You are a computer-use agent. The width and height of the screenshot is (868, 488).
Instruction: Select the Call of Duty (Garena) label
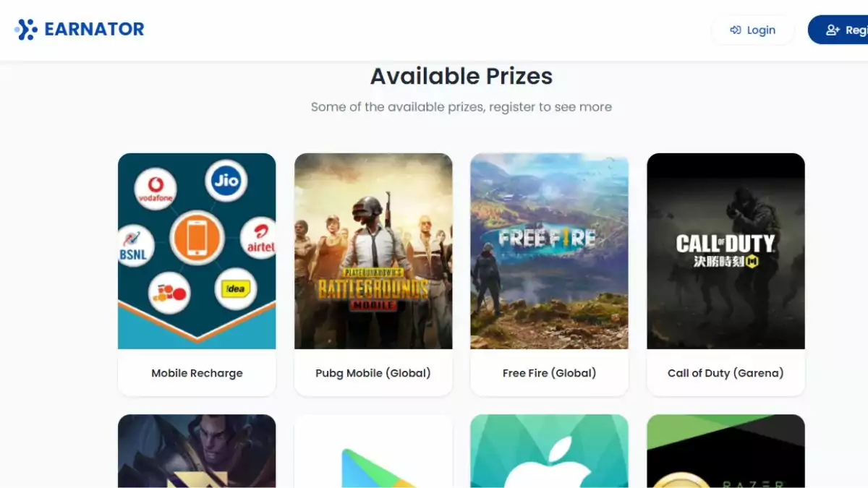point(726,373)
